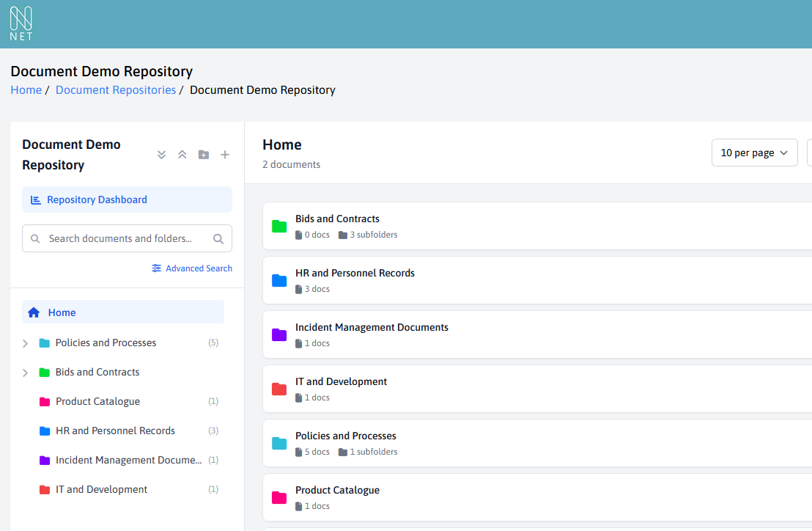Click the green Bids and Contracts folder icon in list
This screenshot has height=531, width=812.
(x=279, y=226)
